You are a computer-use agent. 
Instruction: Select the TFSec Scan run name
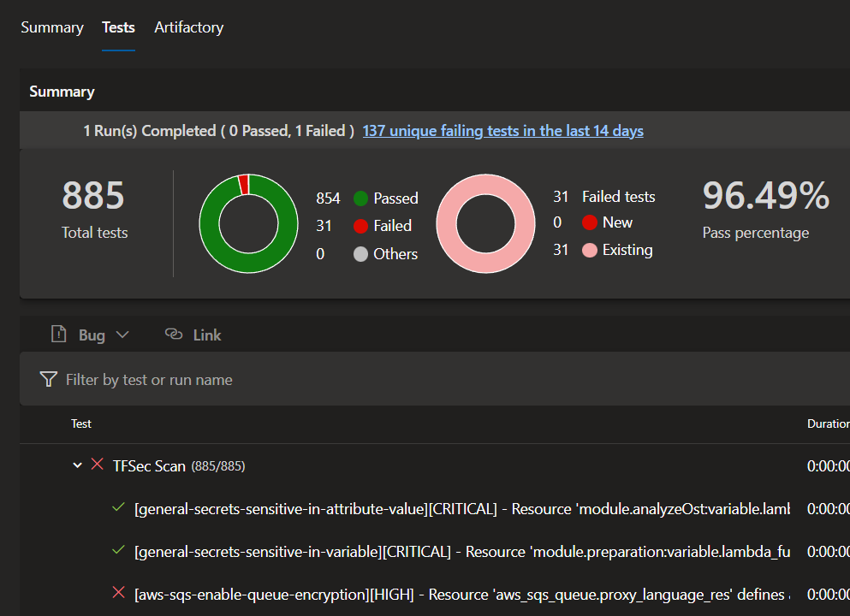coord(148,465)
